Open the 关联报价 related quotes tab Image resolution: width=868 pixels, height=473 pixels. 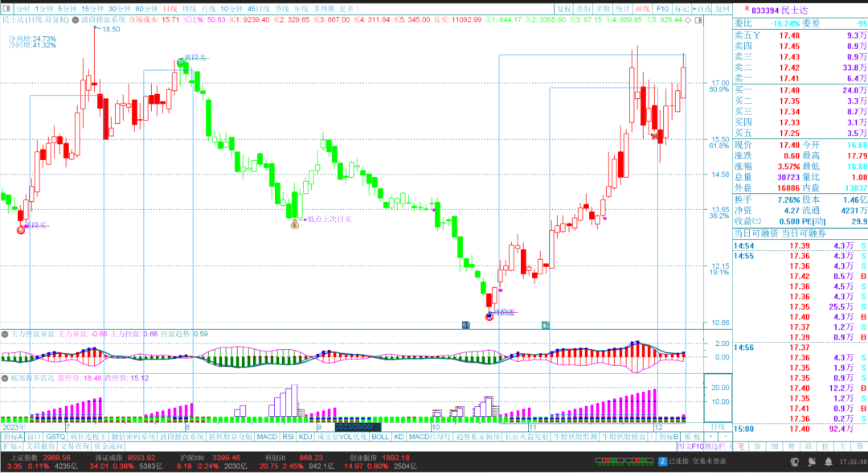tap(41, 446)
